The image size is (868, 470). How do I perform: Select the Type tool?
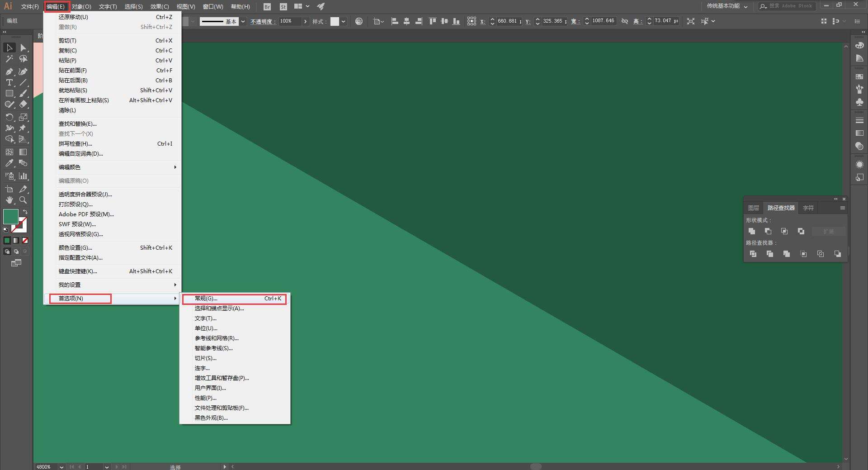[9, 82]
